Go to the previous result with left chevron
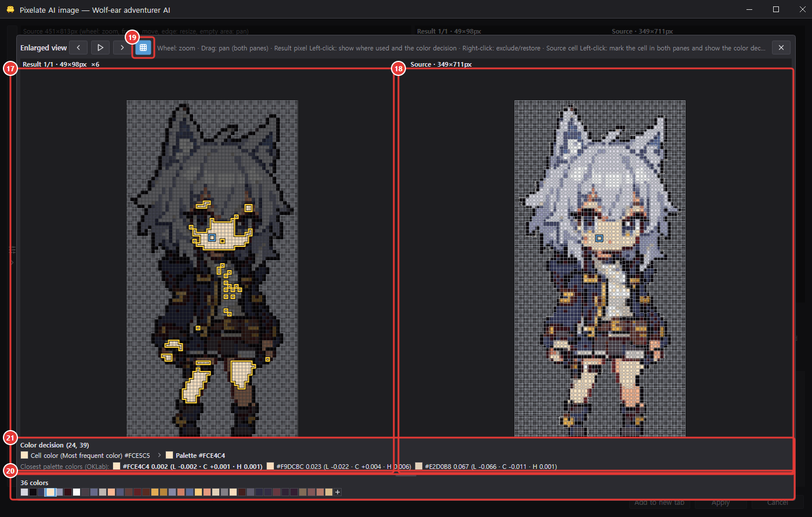The width and height of the screenshot is (812, 517). coord(78,48)
